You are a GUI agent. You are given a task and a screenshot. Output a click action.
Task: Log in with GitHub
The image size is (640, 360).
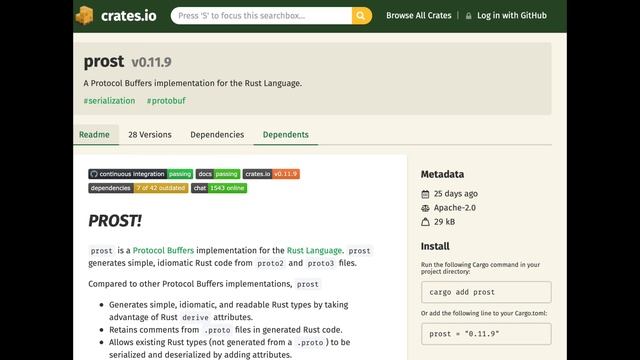[512, 16]
